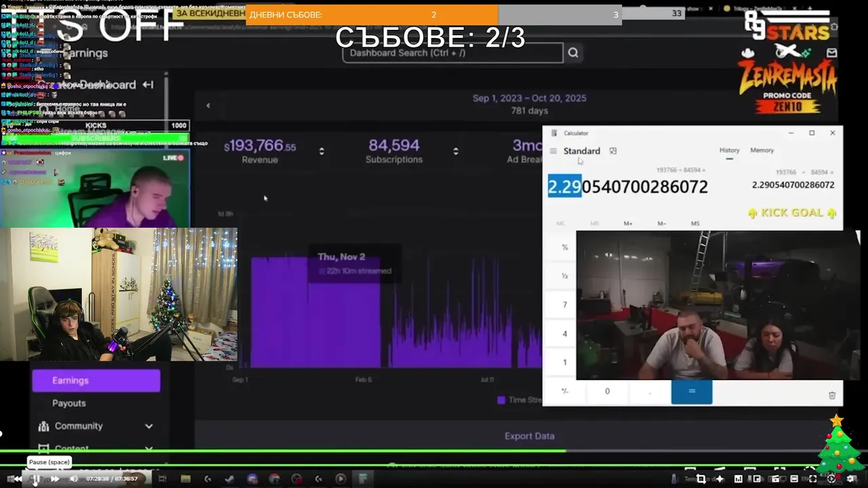868x488 pixels.
Task: Select Earnings in the sidebar
Action: click(96, 380)
